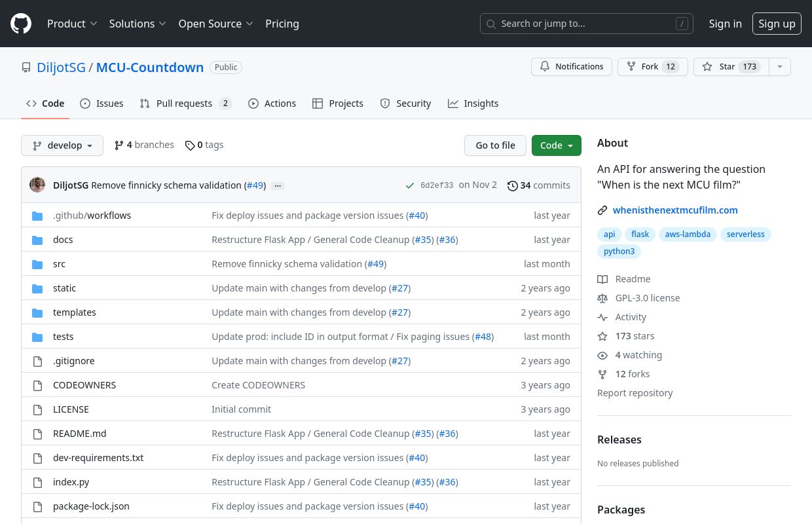Open whenisthenextmcufilm.com website link
This screenshot has height=524, width=812.
[675, 210]
